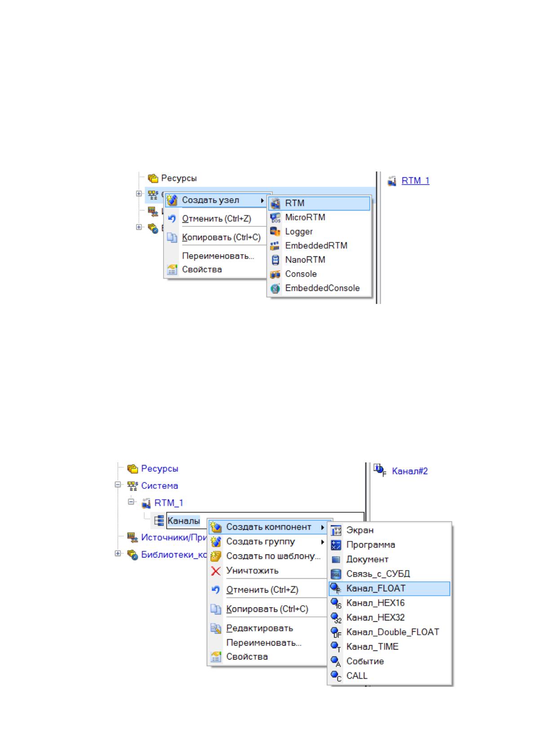Choose the EmbeddedConsole globe icon
535x756 pixels.
click(x=275, y=289)
